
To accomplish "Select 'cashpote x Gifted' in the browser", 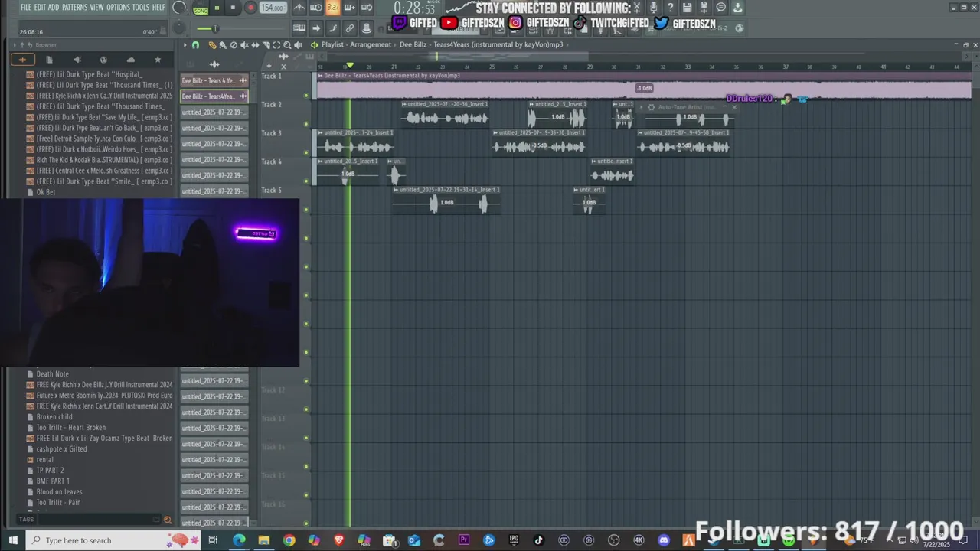I will 62,449.
